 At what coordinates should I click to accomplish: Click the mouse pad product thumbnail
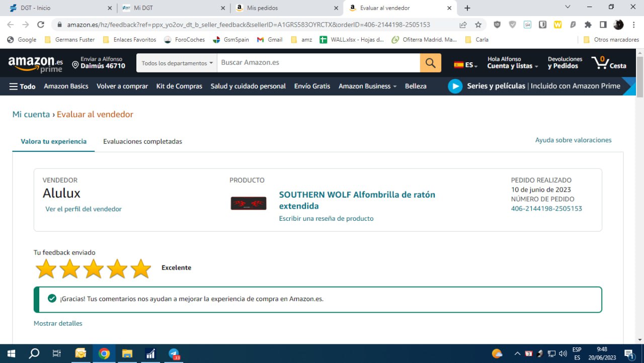249,203
